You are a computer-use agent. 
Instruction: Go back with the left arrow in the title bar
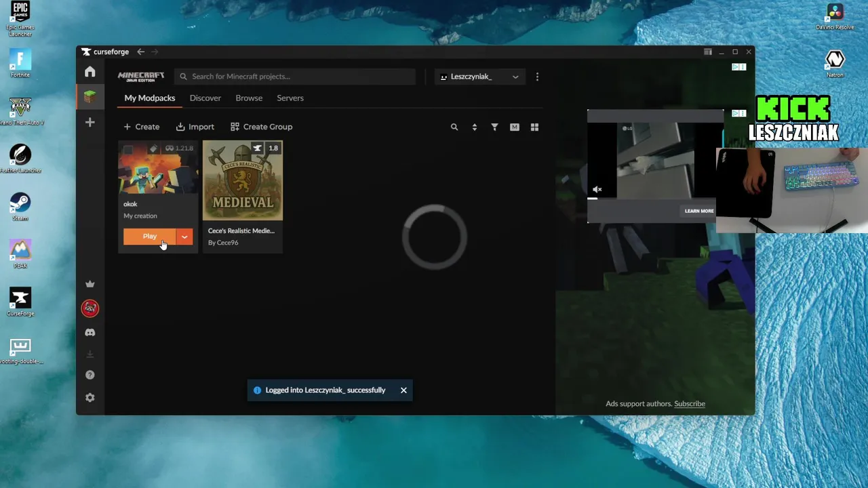pyautogui.click(x=141, y=52)
